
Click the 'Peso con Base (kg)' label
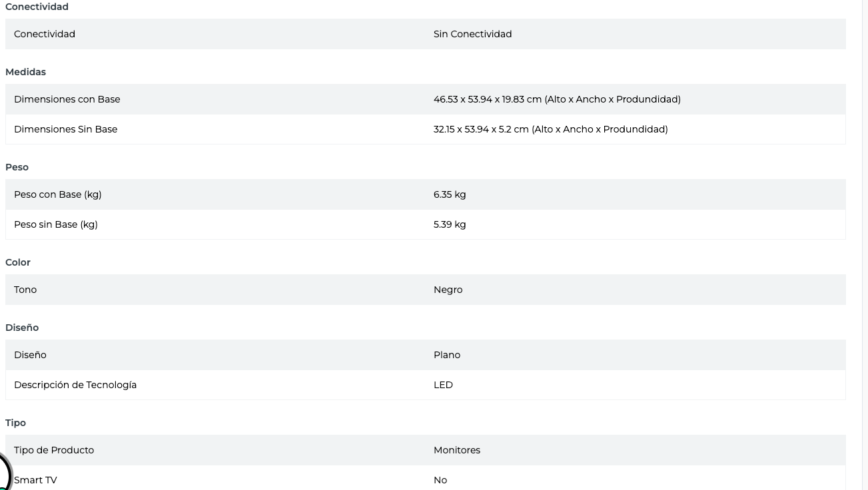tap(58, 194)
